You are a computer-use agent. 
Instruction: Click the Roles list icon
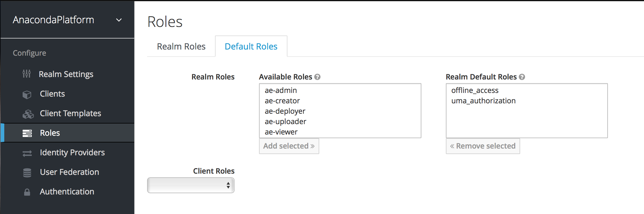pyautogui.click(x=27, y=133)
